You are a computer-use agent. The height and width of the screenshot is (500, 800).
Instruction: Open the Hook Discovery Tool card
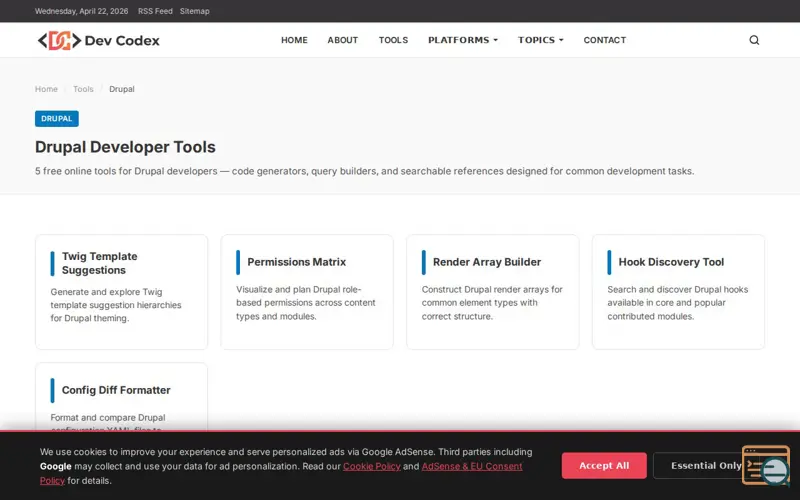point(678,292)
